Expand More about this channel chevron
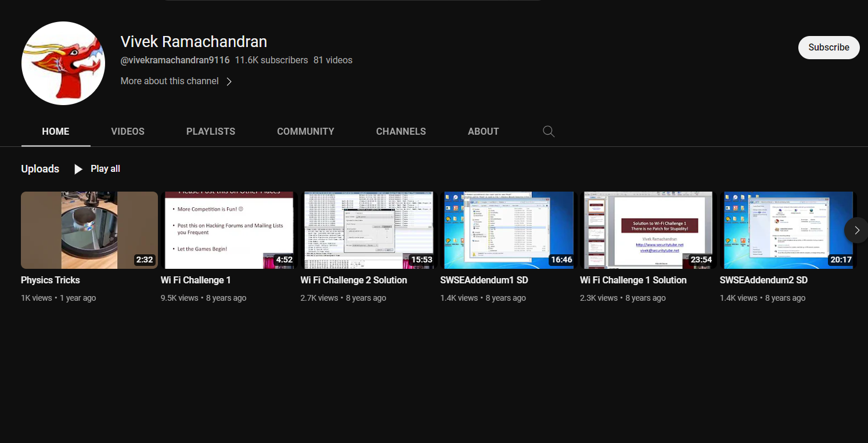Image resolution: width=868 pixels, height=443 pixels. pyautogui.click(x=228, y=81)
